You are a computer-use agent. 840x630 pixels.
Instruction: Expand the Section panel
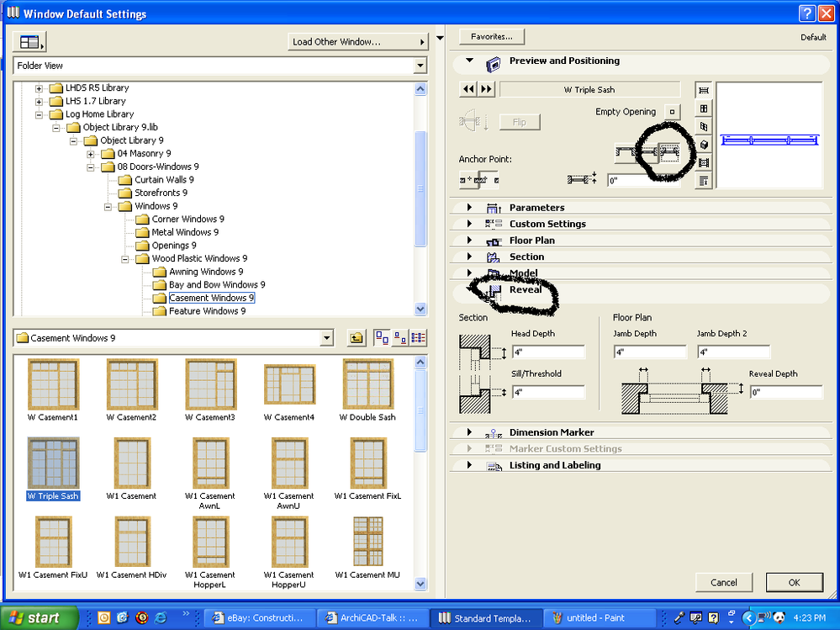469,256
